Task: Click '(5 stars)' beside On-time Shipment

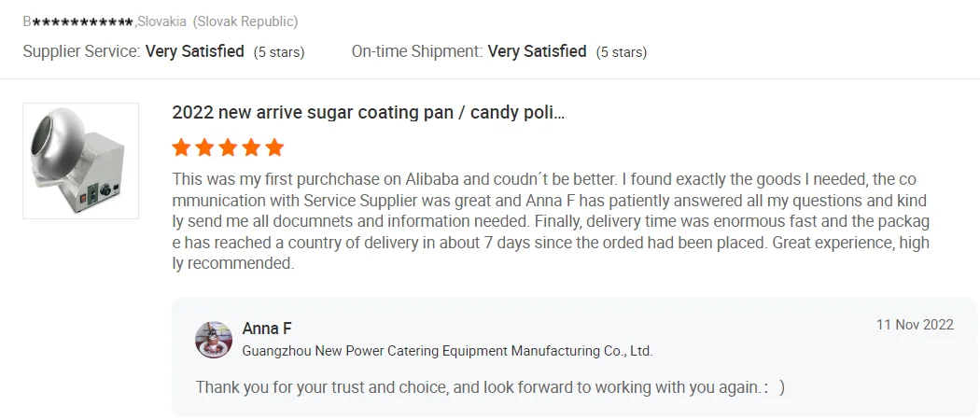Action: point(622,52)
